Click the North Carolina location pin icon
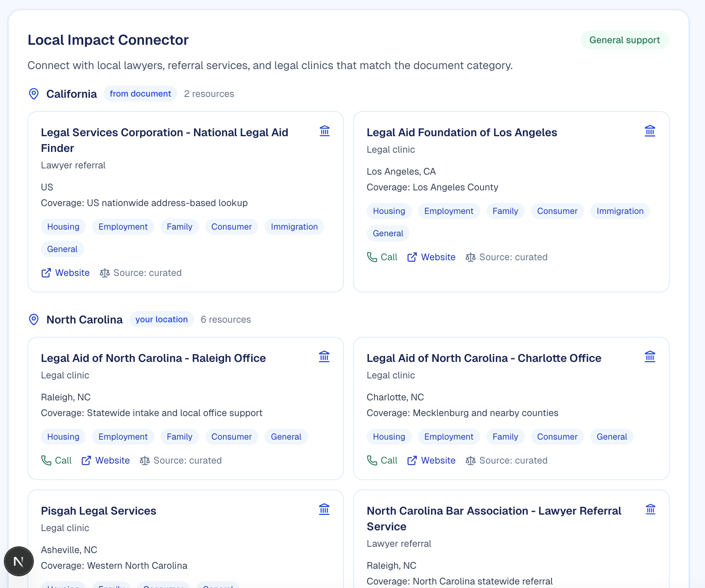 (x=34, y=320)
